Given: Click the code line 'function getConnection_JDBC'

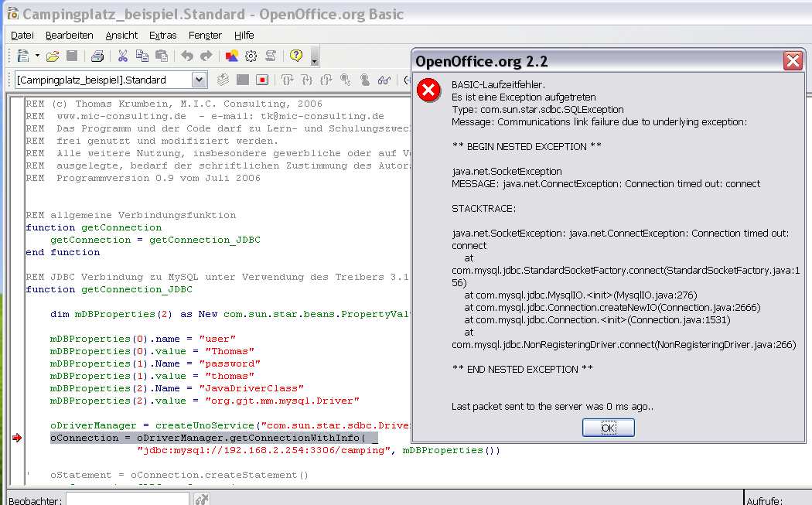Looking at the screenshot, I should 109,289.
